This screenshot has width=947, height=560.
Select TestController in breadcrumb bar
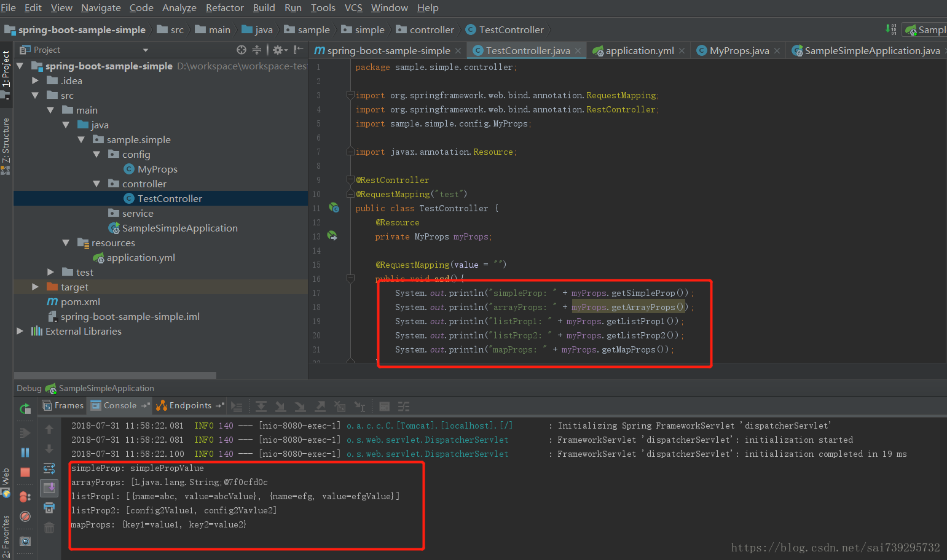pyautogui.click(x=505, y=29)
